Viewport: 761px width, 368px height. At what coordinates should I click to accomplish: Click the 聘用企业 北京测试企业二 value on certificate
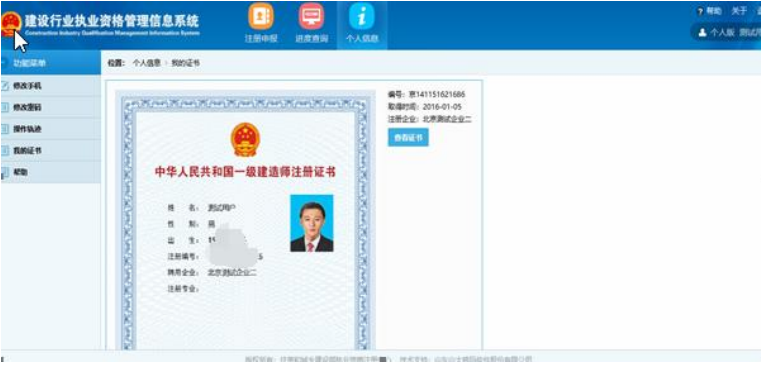point(232,273)
